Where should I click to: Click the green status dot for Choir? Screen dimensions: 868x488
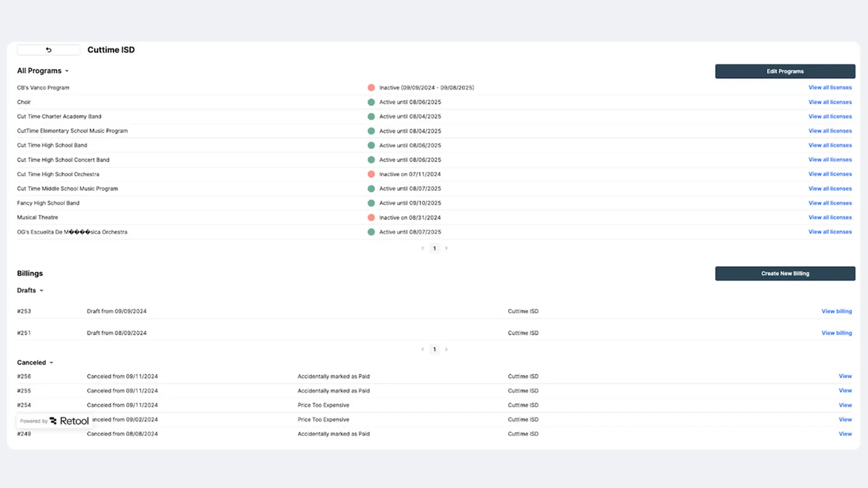371,102
